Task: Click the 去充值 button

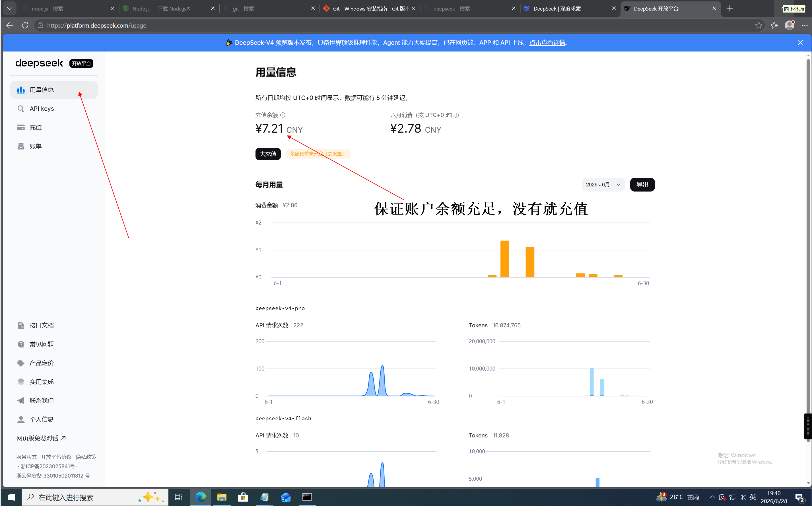Action: (x=268, y=154)
